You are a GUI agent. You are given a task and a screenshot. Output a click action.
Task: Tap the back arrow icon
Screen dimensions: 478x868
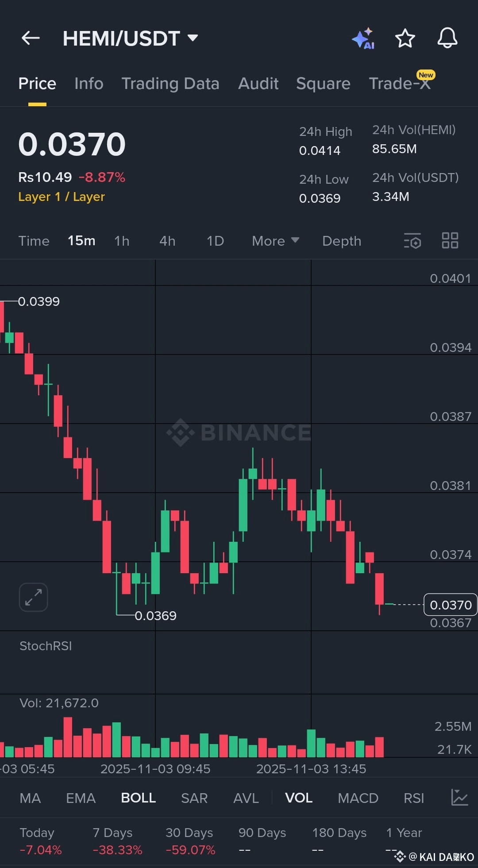(31, 38)
